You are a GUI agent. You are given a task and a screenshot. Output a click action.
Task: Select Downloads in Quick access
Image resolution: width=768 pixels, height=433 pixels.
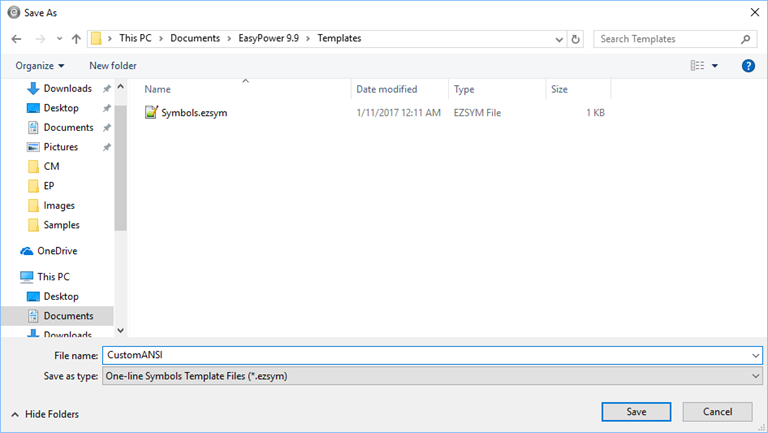pyautogui.click(x=67, y=89)
